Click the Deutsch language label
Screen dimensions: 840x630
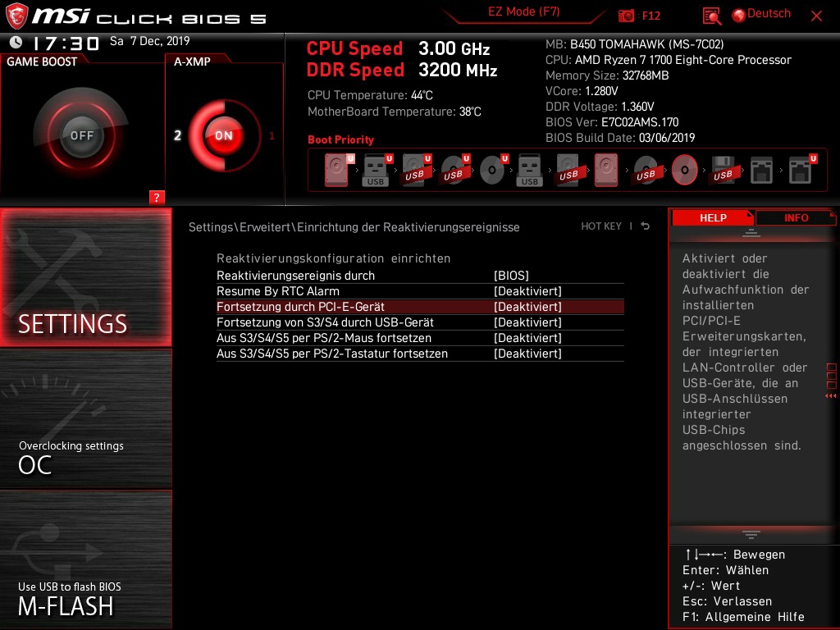(x=769, y=13)
